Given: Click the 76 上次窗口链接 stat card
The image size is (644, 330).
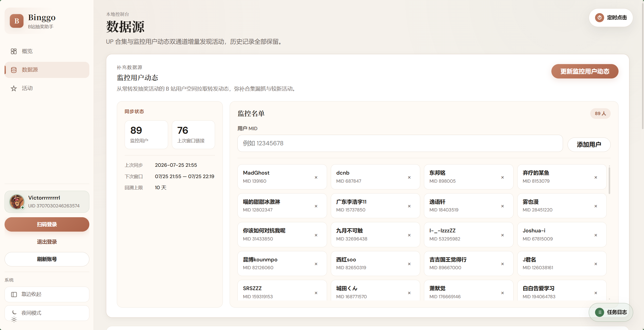Looking at the screenshot, I should coord(193,135).
